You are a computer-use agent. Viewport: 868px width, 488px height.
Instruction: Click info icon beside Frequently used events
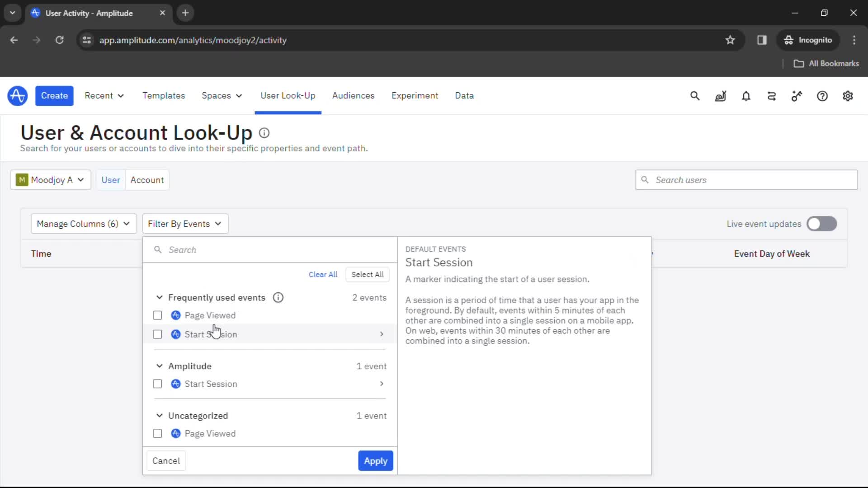tap(278, 297)
